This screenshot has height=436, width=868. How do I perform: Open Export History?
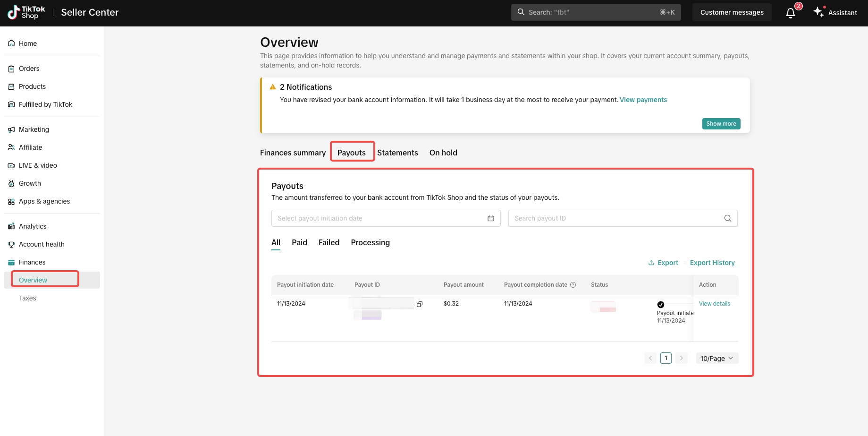(x=712, y=263)
